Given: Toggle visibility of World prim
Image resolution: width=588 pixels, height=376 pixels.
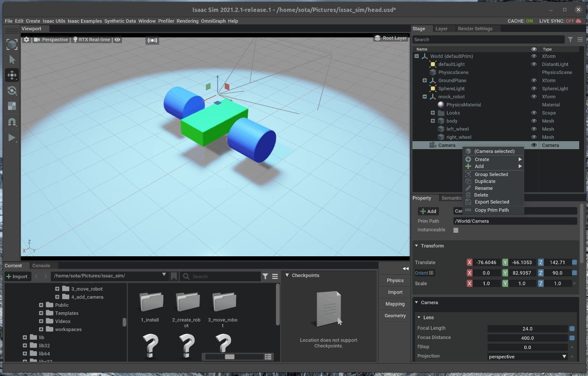Looking at the screenshot, I should click(534, 56).
